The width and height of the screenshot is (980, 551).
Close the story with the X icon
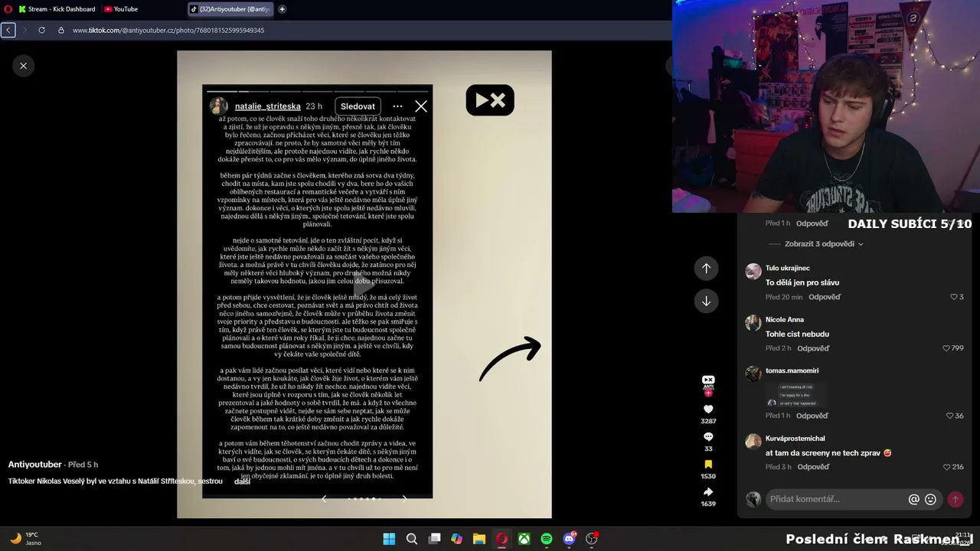tap(421, 106)
